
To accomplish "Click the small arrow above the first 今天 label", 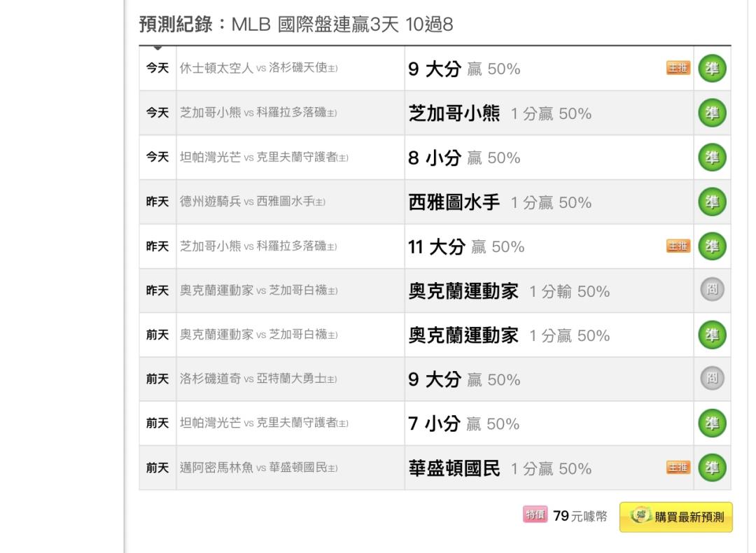I will tap(157, 48).
